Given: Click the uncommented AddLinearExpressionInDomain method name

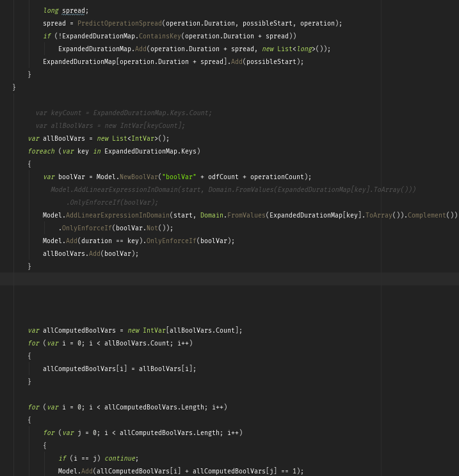Looking at the screenshot, I should (118, 215).
